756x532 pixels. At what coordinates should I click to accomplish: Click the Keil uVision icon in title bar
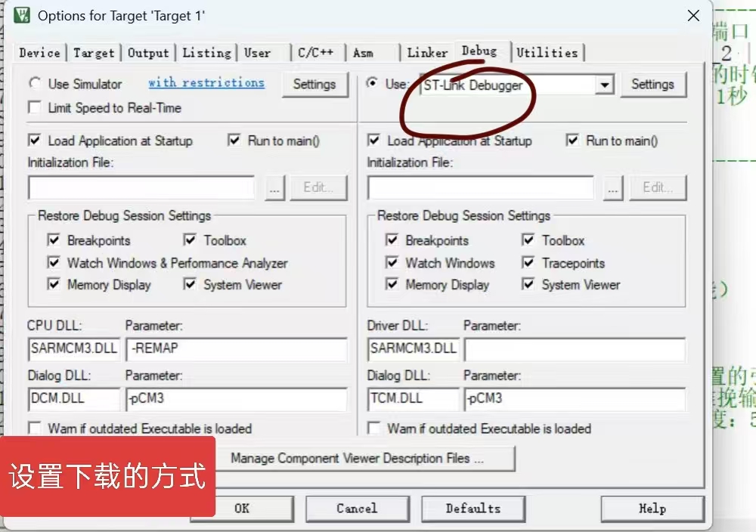[x=22, y=15]
